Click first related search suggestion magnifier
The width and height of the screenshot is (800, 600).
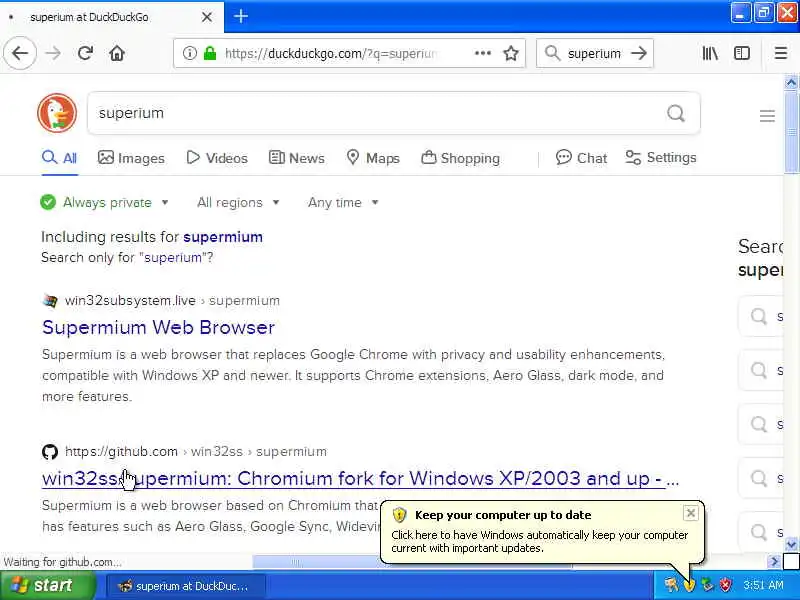click(x=759, y=316)
